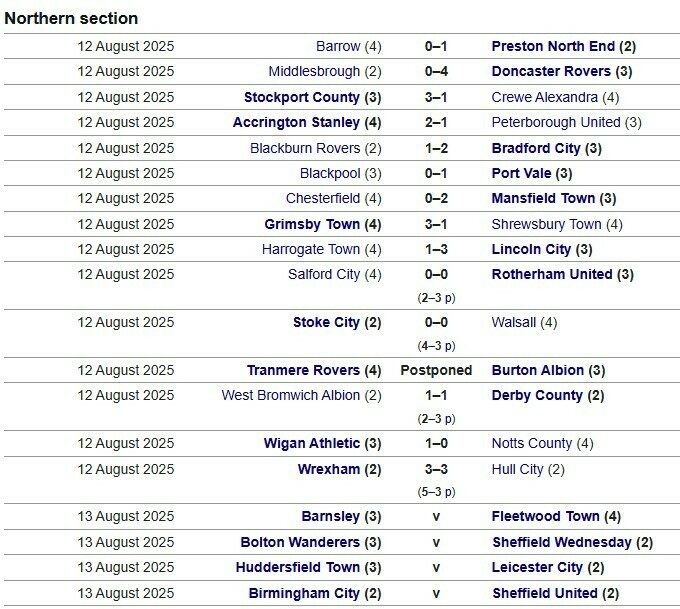680x609 pixels.
Task: Open Lincoln City team page
Action: point(531,249)
